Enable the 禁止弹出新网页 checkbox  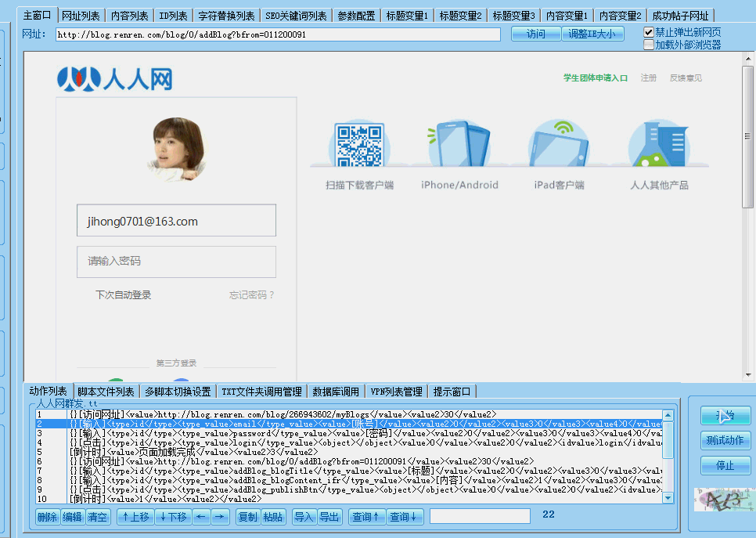coord(649,32)
